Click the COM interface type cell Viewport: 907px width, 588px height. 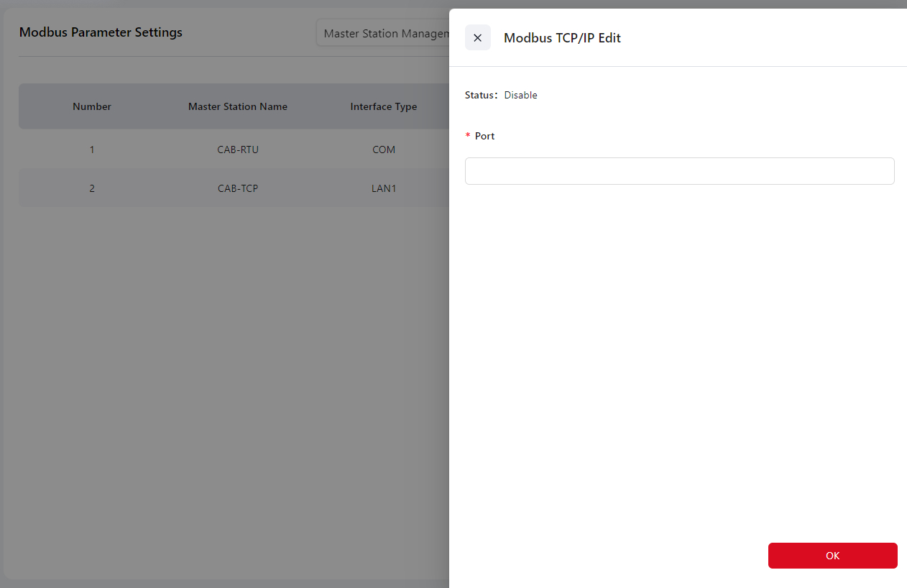(384, 150)
